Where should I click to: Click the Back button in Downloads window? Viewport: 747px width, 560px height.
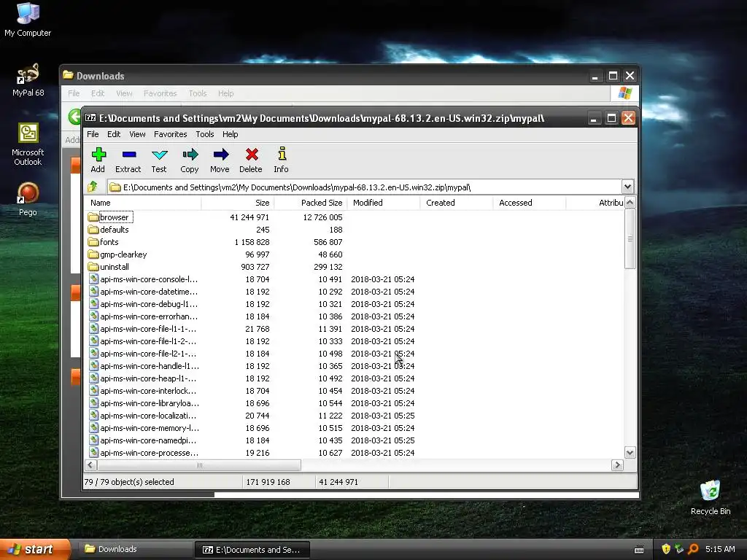click(74, 116)
